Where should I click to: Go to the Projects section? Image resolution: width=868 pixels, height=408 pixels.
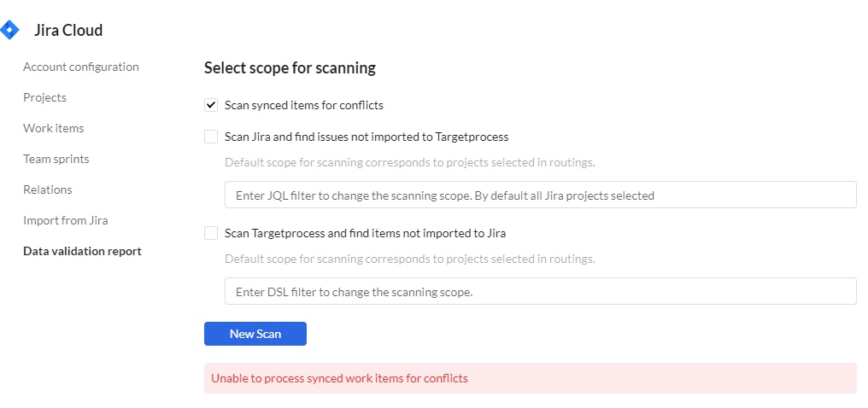coord(44,97)
